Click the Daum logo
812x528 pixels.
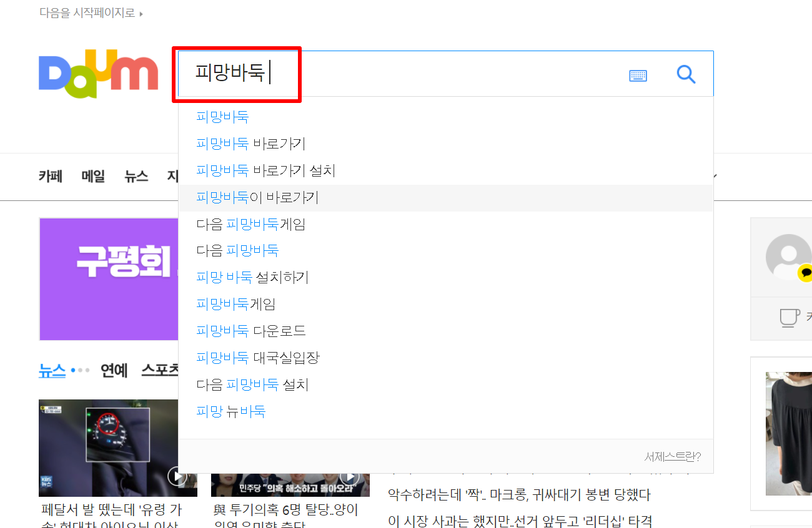pos(98,74)
